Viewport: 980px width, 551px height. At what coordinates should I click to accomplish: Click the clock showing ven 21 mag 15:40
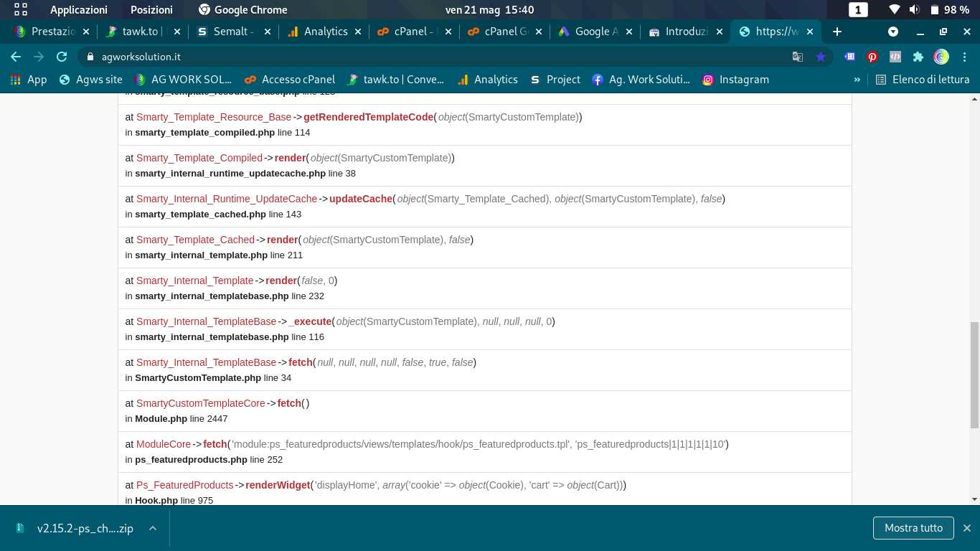[x=490, y=9]
